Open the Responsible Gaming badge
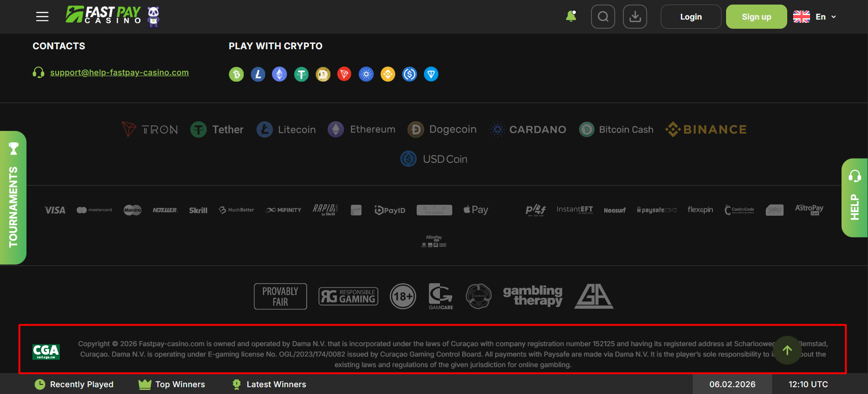The height and width of the screenshot is (394, 868). 348,296
